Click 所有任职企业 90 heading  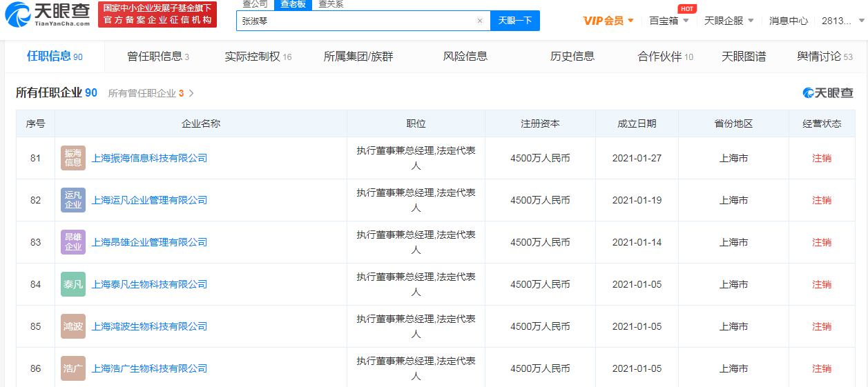[x=57, y=92]
